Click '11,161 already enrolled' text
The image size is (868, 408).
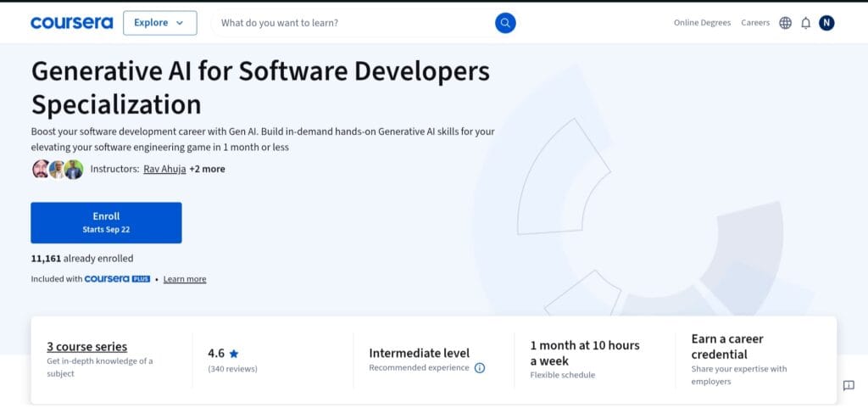coord(82,259)
